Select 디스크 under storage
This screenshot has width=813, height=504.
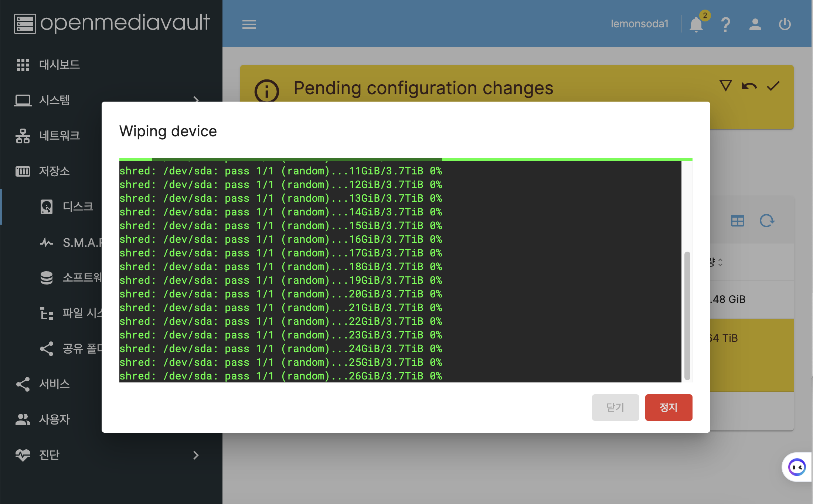[x=78, y=206]
